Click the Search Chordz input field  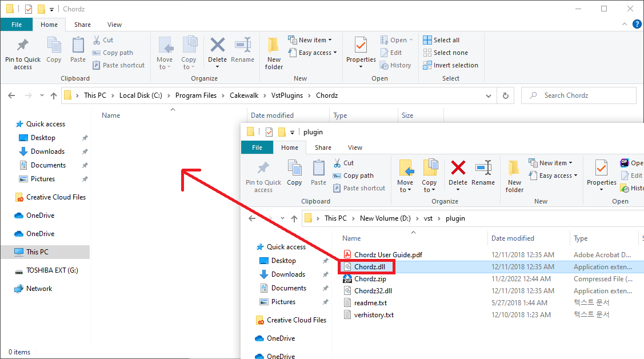tap(579, 95)
